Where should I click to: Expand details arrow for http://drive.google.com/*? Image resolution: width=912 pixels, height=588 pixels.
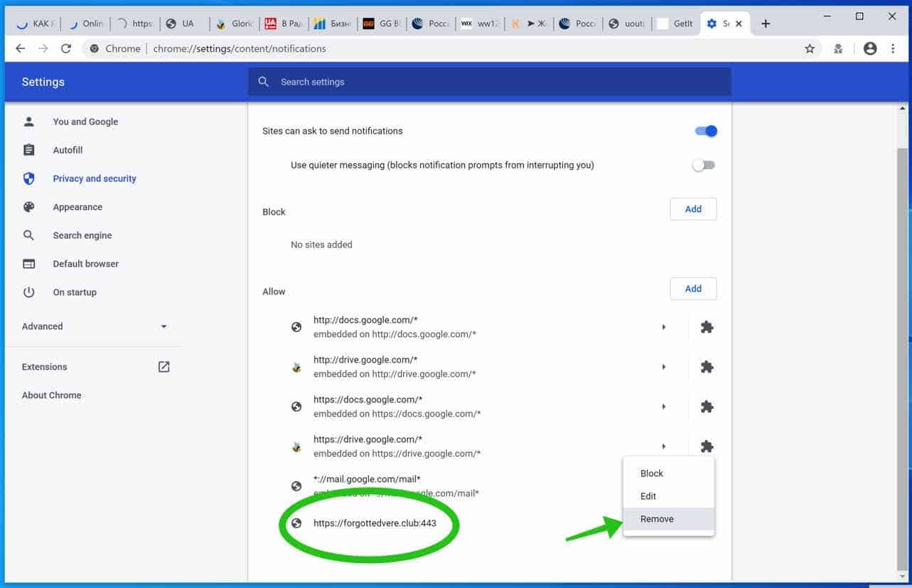point(663,367)
